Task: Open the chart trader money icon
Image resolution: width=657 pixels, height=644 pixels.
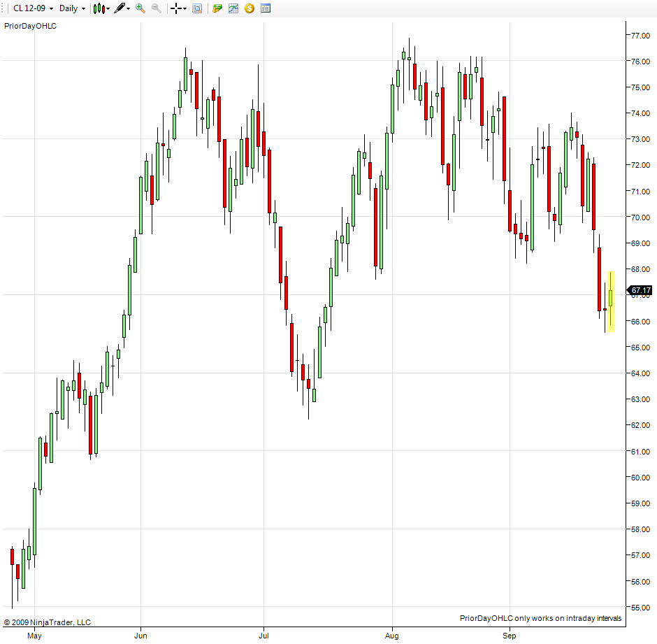Action: tap(217, 8)
